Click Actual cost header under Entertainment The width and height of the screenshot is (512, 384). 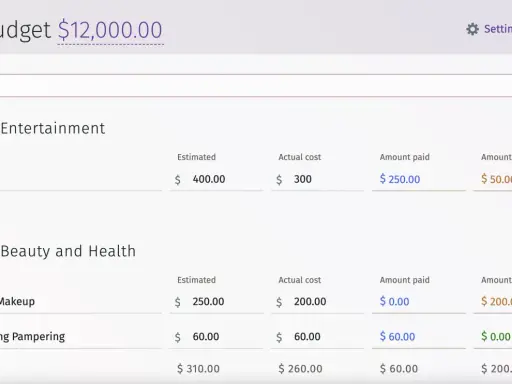pyautogui.click(x=300, y=157)
